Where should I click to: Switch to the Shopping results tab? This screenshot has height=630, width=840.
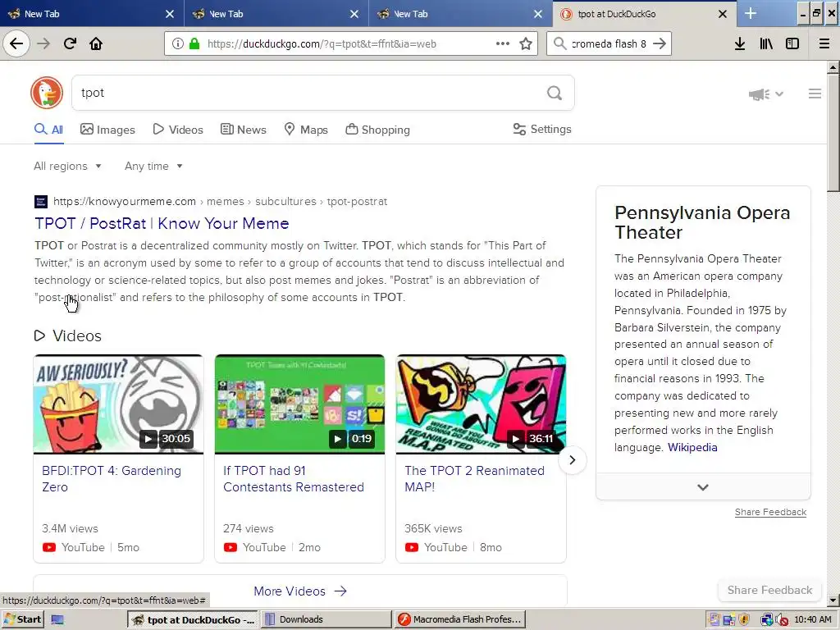coord(377,130)
